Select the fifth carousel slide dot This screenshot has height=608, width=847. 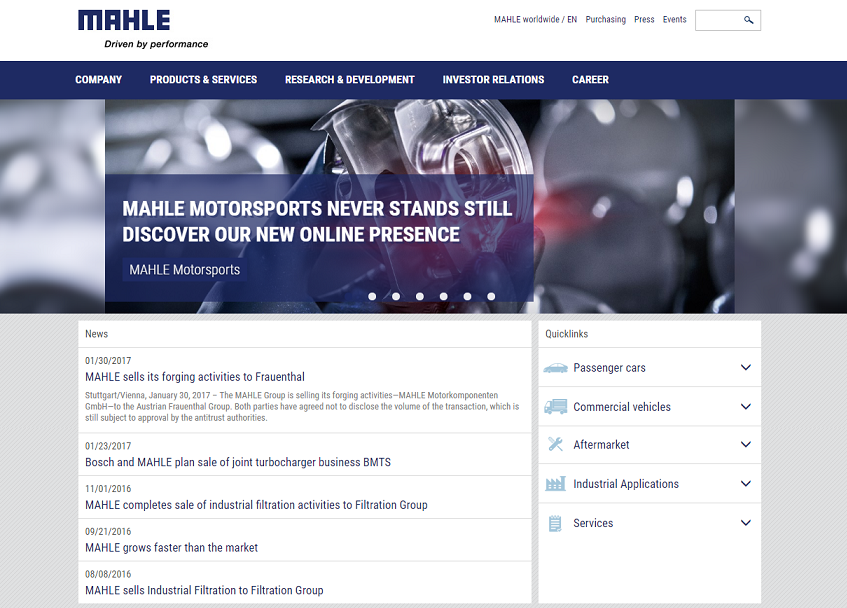467,296
